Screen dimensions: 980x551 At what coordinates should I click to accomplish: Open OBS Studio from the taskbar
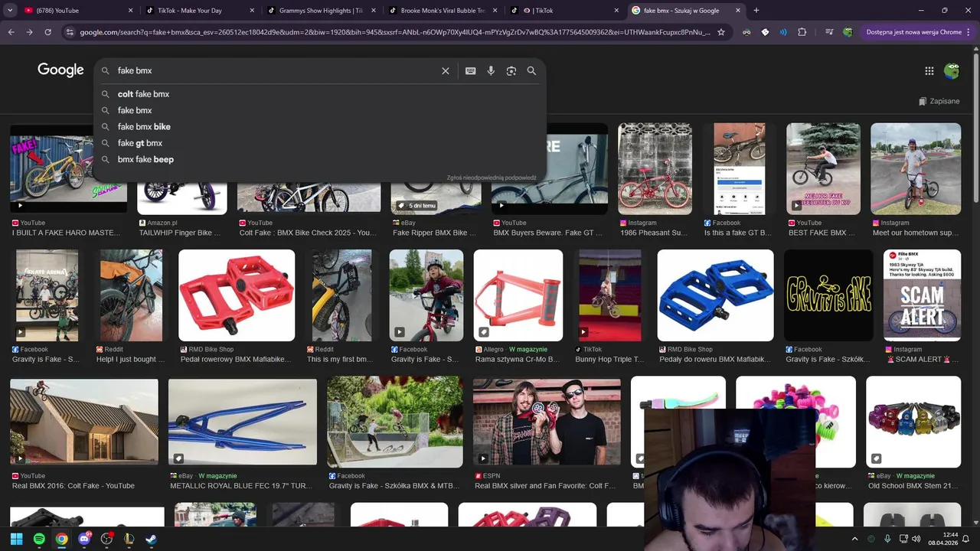click(x=106, y=539)
